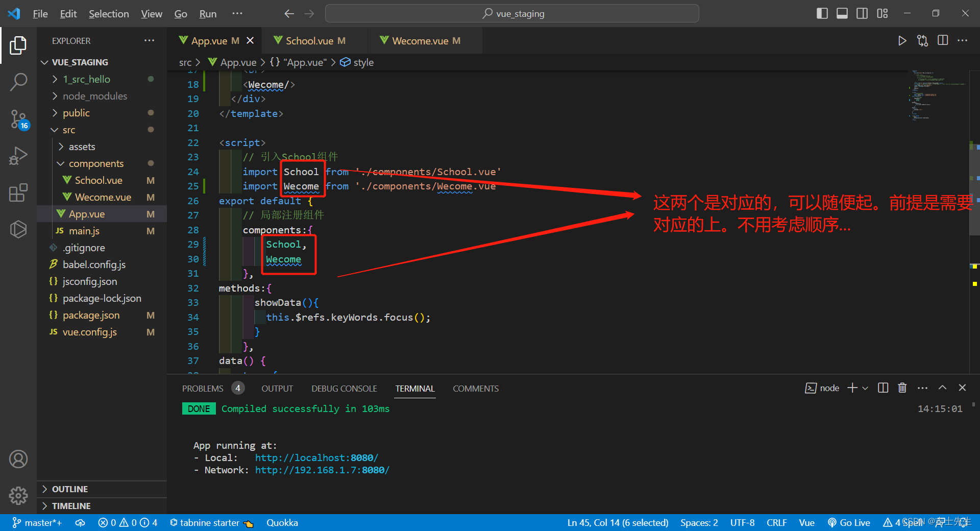Open main.js in the file tree
This screenshot has width=980, height=531.
pos(102,231)
